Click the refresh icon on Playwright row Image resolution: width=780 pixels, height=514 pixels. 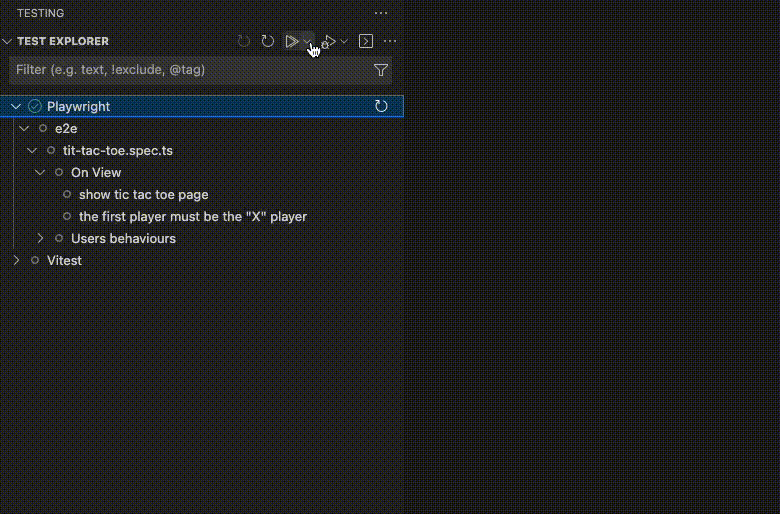tap(381, 106)
